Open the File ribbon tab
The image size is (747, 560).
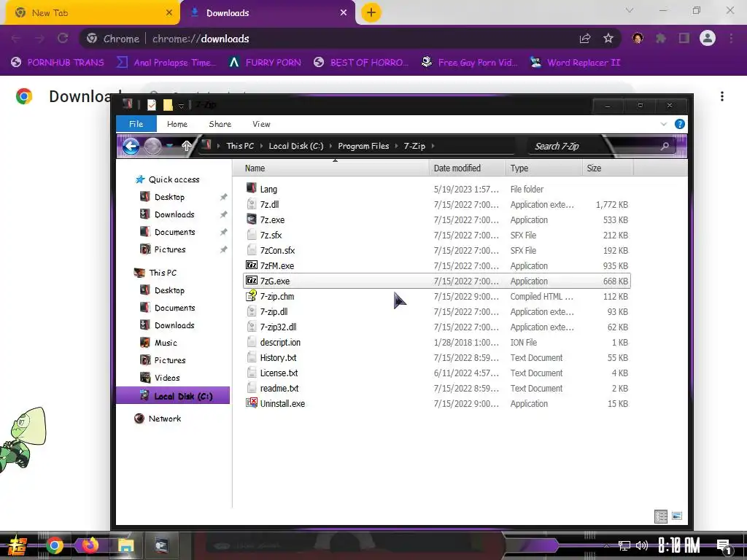click(x=136, y=124)
